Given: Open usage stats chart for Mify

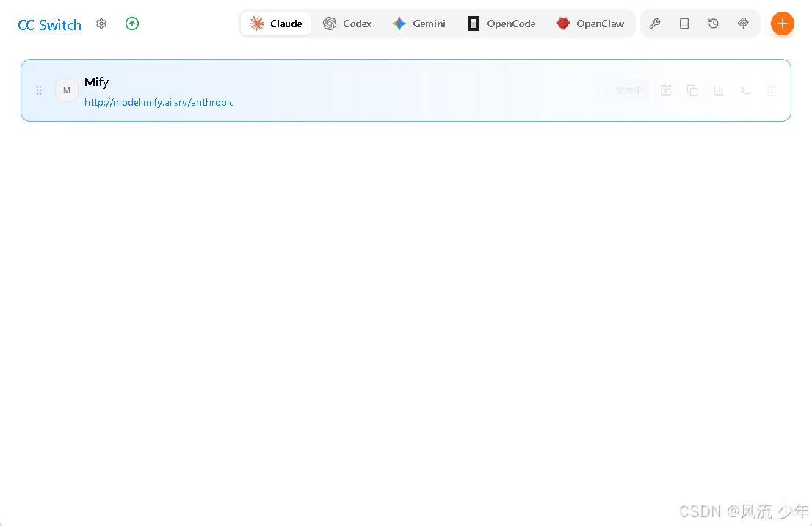Looking at the screenshot, I should tap(719, 90).
